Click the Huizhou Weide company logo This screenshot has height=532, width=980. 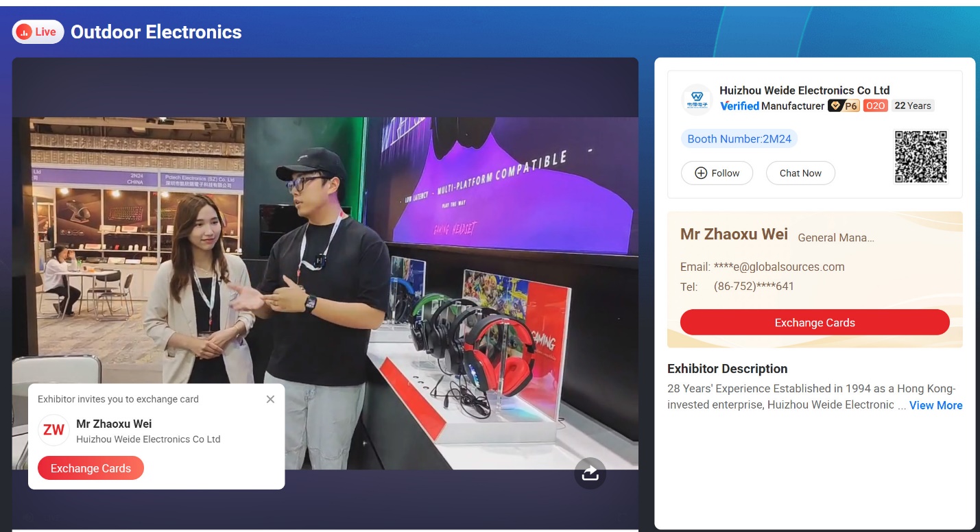click(x=697, y=99)
